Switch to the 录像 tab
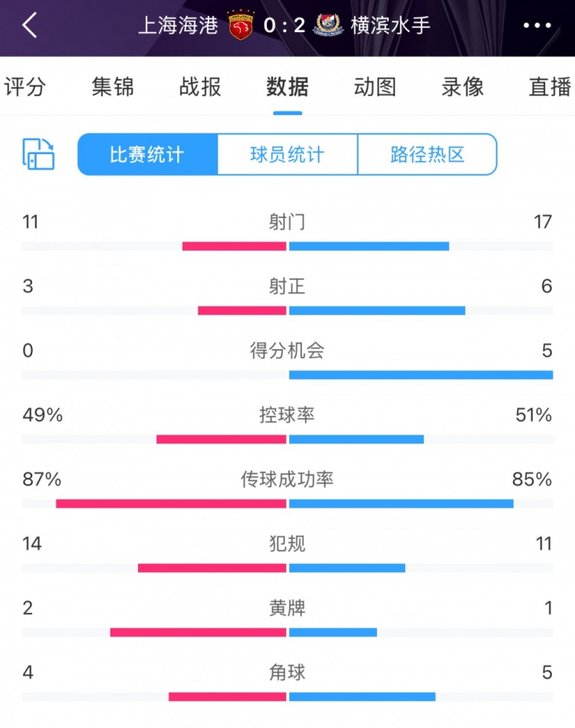The height and width of the screenshot is (728, 575). coord(462,87)
